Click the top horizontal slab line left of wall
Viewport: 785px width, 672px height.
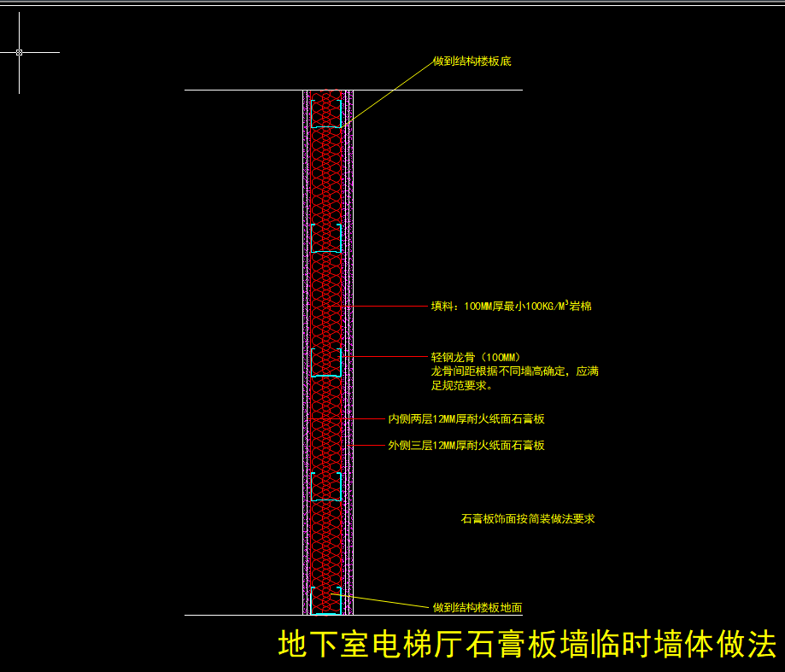[x=243, y=90]
